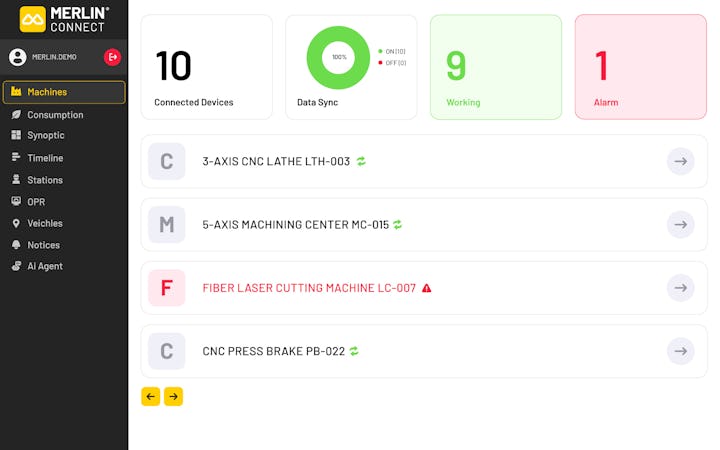Image resolution: width=720 pixels, height=450 pixels.
Task: Open CNC Press Brake PB-022 arrow button
Action: click(680, 351)
